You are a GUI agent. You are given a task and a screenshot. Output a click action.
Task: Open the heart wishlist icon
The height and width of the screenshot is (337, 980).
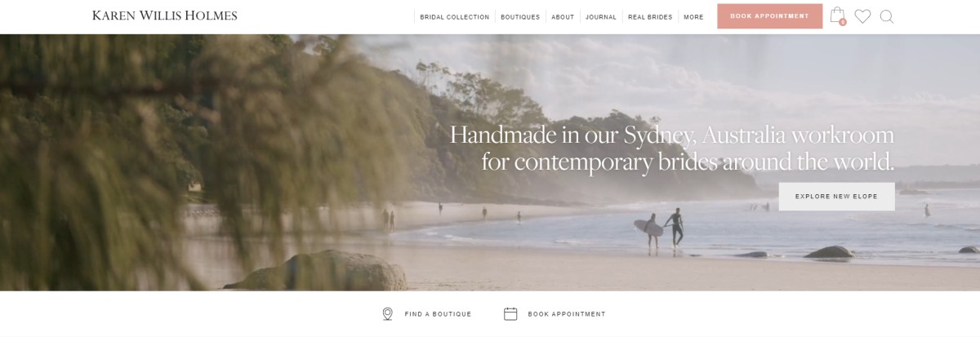click(x=862, y=16)
